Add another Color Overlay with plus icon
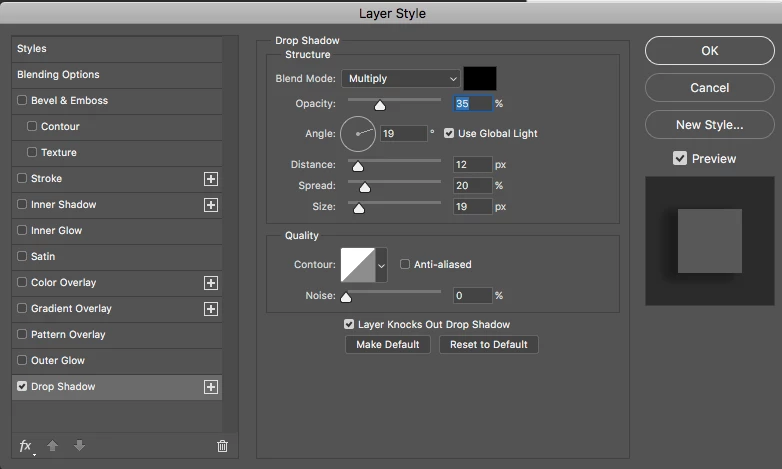This screenshot has width=782, height=469. (x=211, y=283)
